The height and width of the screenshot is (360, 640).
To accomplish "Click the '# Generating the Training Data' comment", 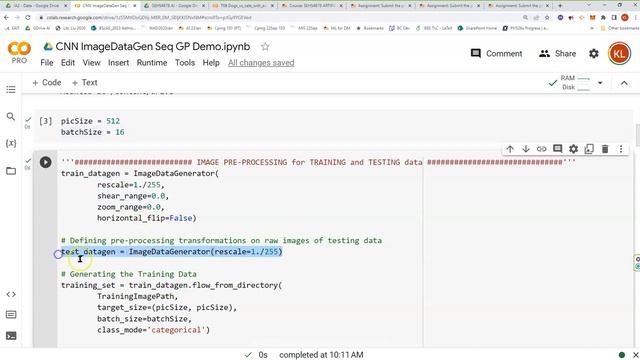I will pos(129,274).
